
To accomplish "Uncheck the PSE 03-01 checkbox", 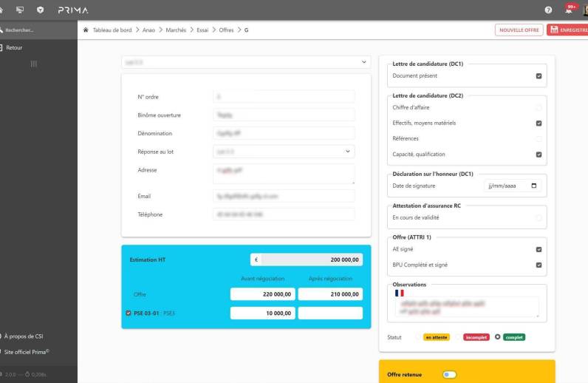I will click(x=129, y=313).
